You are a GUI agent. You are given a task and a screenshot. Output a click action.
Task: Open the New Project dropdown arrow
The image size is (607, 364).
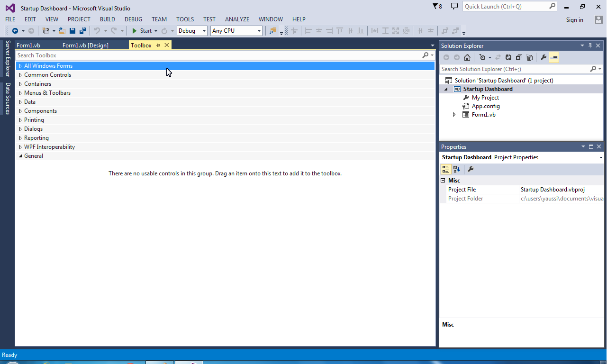[x=54, y=31]
